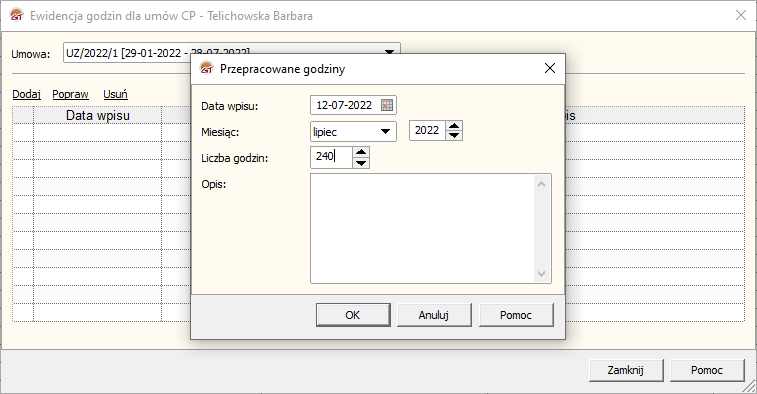Viewport: 757px width, 394px height.
Task: Increase Liczba godzin with up arrow
Action: (361, 152)
